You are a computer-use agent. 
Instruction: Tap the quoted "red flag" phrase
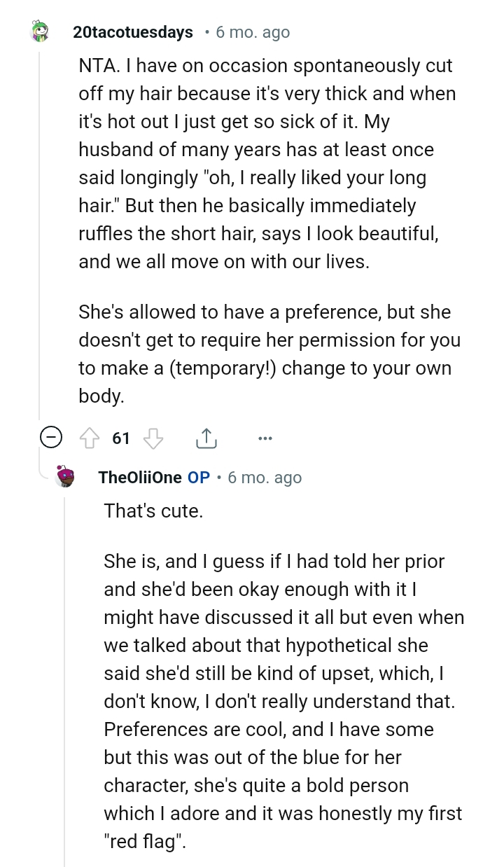pos(146,841)
